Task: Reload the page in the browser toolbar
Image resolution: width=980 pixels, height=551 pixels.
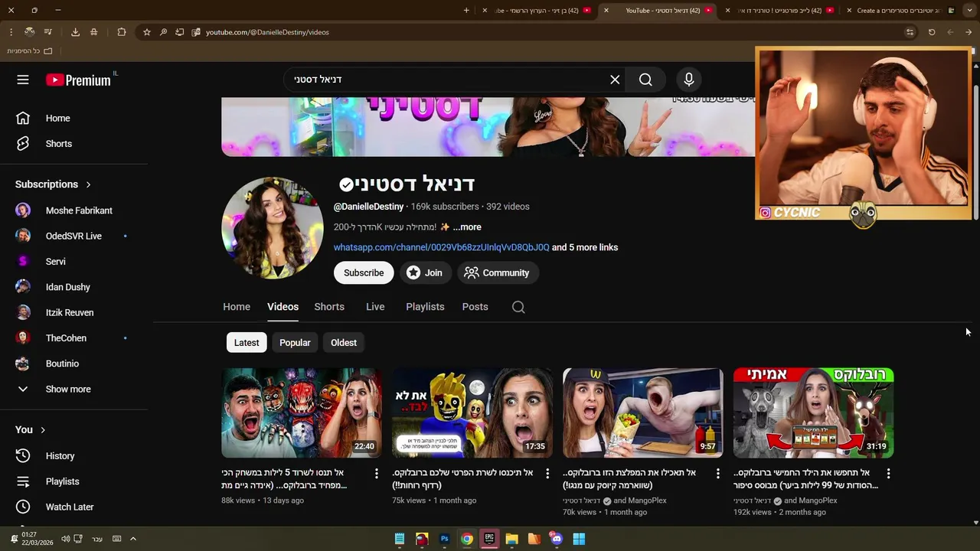Action: click(x=932, y=32)
